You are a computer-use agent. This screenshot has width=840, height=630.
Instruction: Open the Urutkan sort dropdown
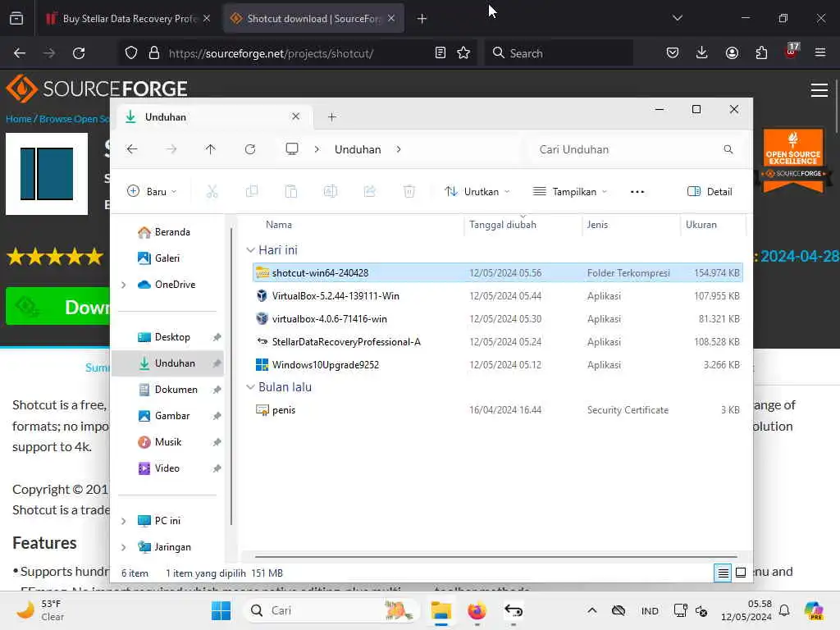pos(477,192)
